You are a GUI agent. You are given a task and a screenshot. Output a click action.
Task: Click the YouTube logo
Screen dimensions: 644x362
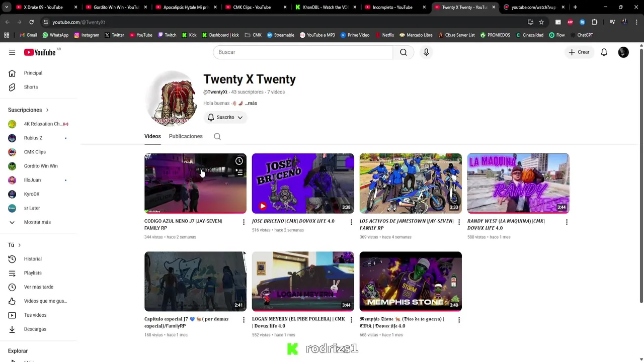pyautogui.click(x=40, y=52)
